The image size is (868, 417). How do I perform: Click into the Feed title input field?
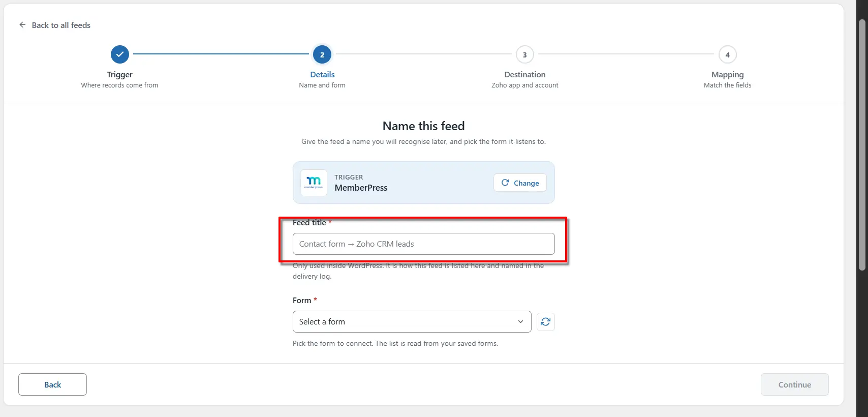tap(424, 244)
